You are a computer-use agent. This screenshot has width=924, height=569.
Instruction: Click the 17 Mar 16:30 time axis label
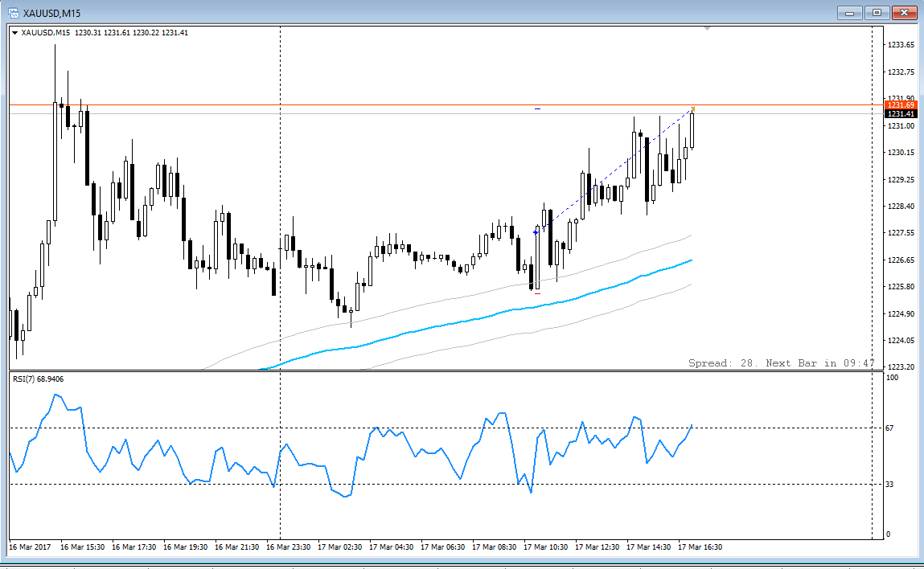coord(700,547)
